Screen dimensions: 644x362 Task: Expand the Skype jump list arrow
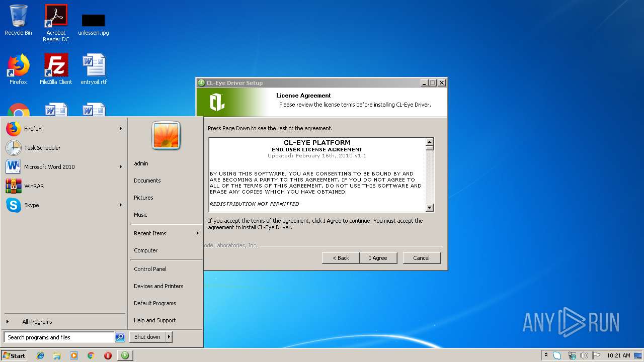pyautogui.click(x=121, y=205)
